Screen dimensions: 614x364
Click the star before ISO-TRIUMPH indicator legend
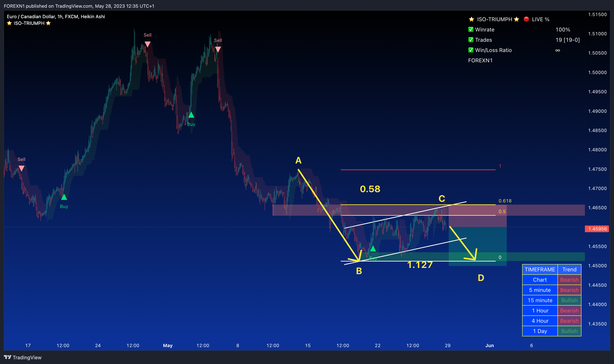pos(9,23)
